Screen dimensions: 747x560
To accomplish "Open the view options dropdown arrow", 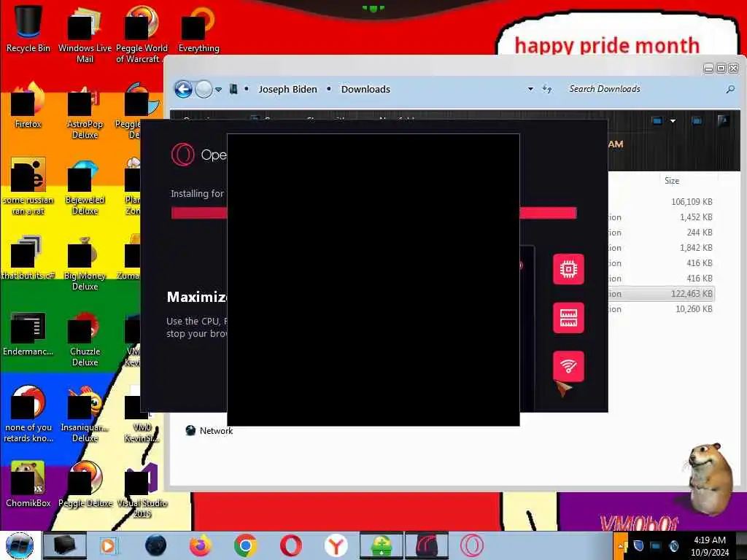I will coord(673,121).
